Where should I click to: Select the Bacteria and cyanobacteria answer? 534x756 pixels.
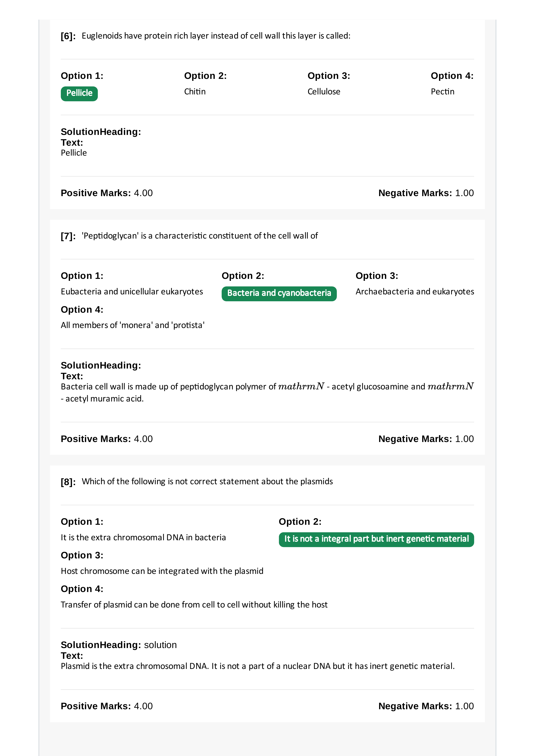[279, 293]
